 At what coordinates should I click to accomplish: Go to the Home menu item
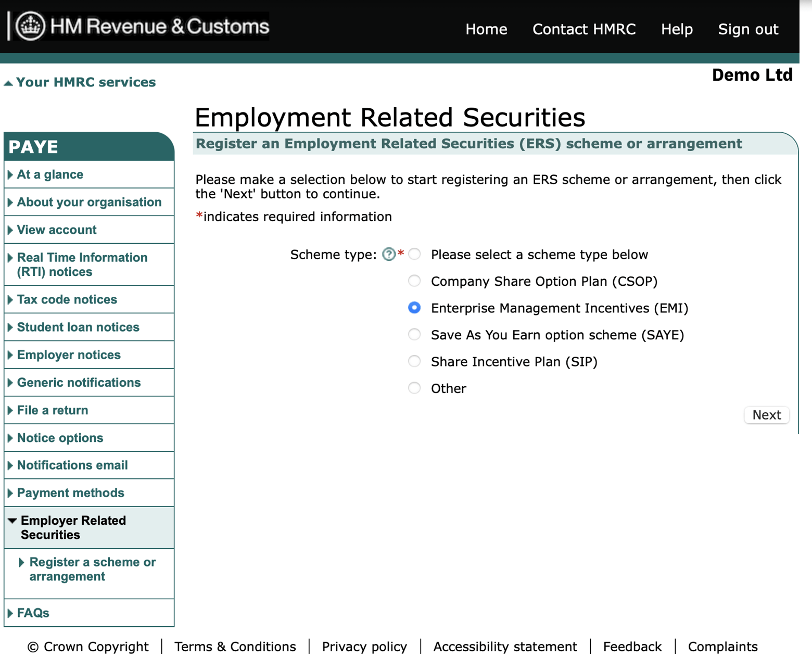486,30
